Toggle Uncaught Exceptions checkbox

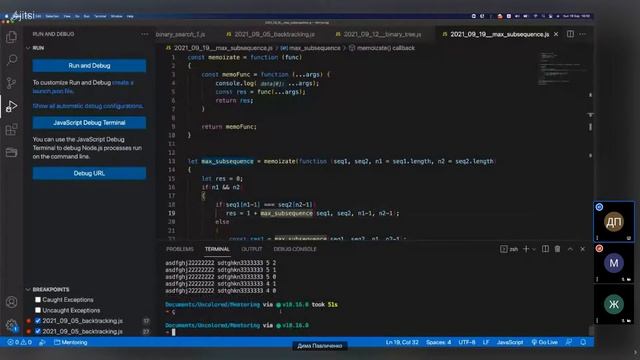coord(38,310)
